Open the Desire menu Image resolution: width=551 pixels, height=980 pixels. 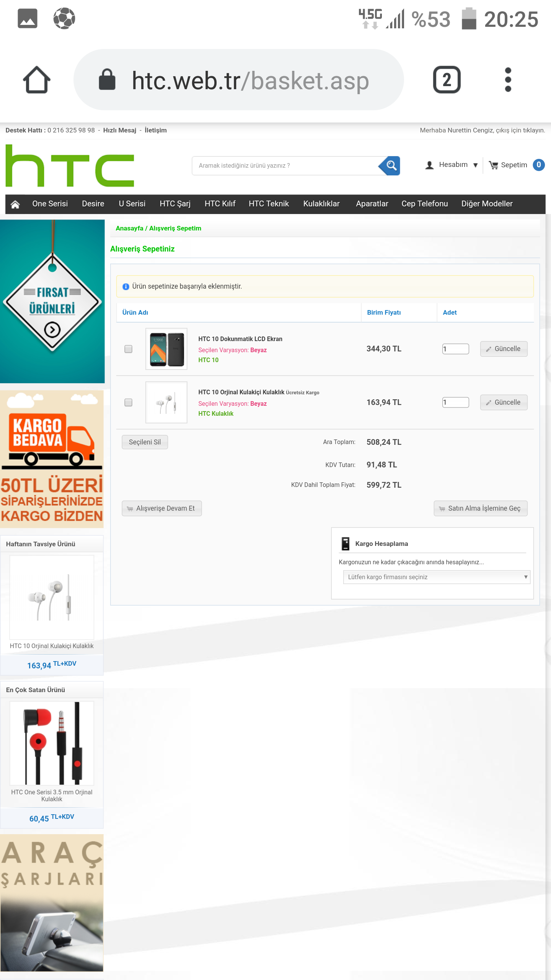tap(93, 204)
